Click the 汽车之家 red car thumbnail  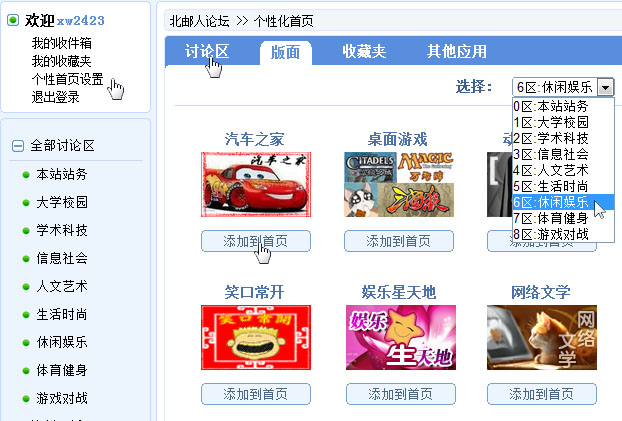(256, 185)
